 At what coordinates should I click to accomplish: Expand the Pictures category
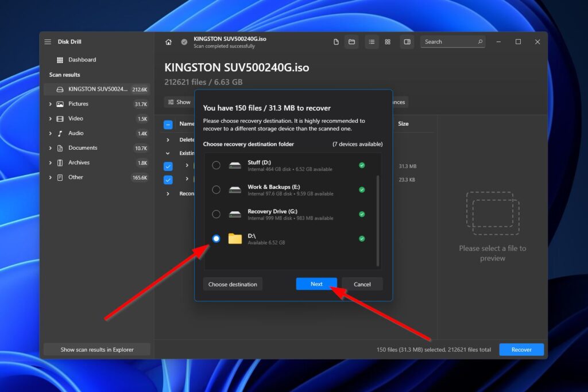[51, 103]
